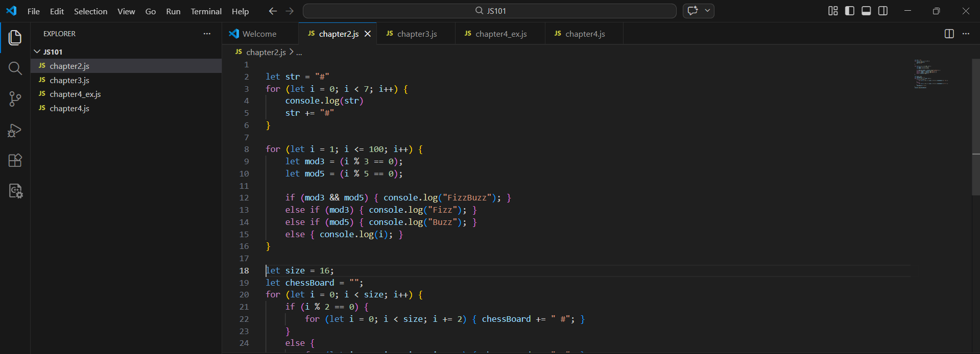Restore down the VS Code window
980x354 pixels.
click(x=936, y=11)
